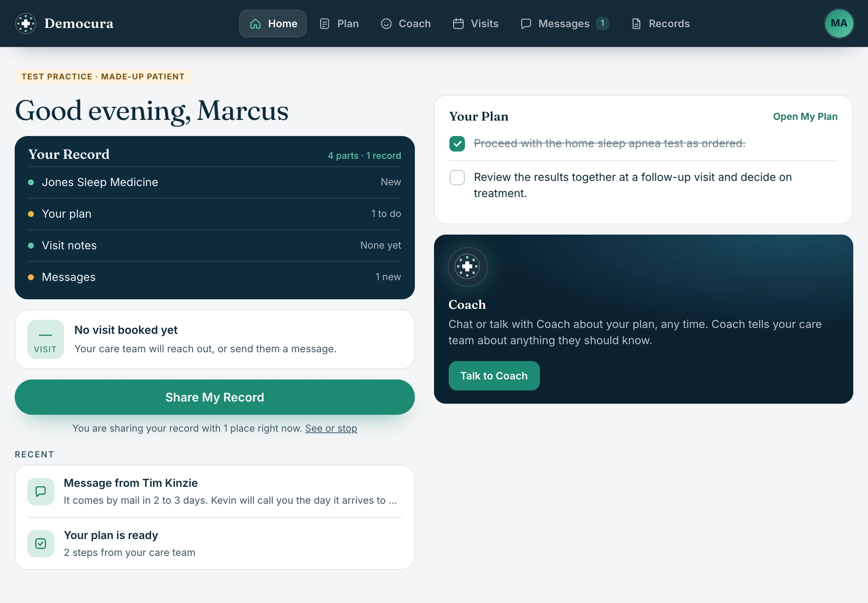Click the Talk to Coach button
The width and height of the screenshot is (868, 603).
494,375
